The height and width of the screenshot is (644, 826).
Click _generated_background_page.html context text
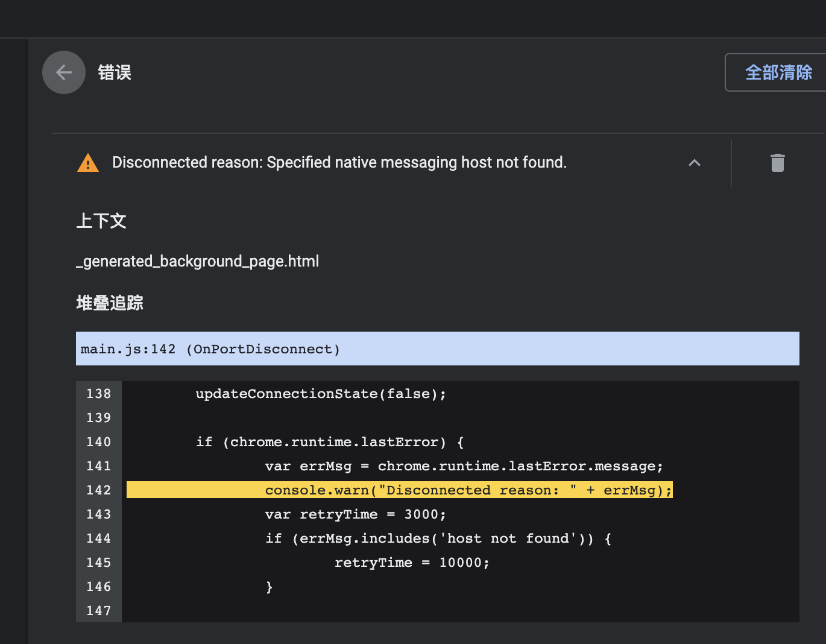198,261
